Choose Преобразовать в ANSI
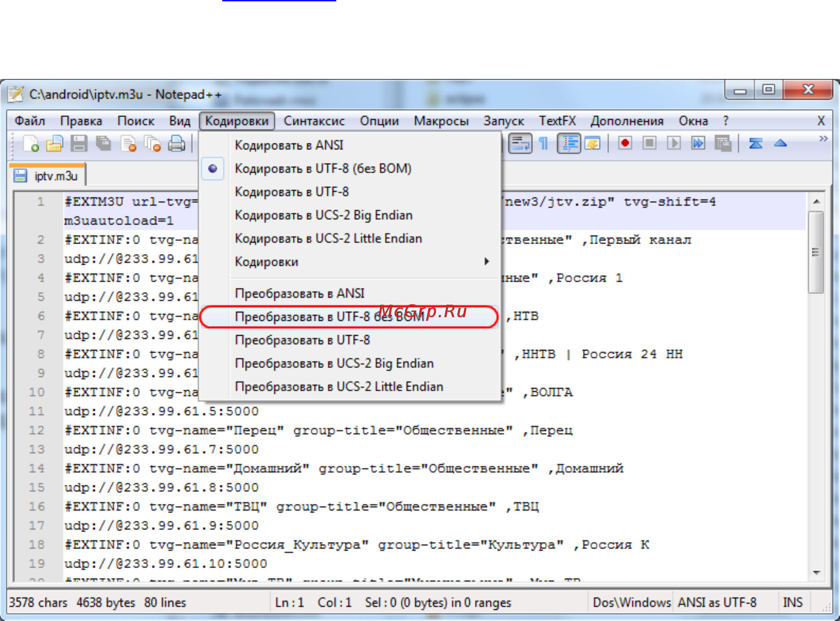840x621 pixels. click(350, 293)
